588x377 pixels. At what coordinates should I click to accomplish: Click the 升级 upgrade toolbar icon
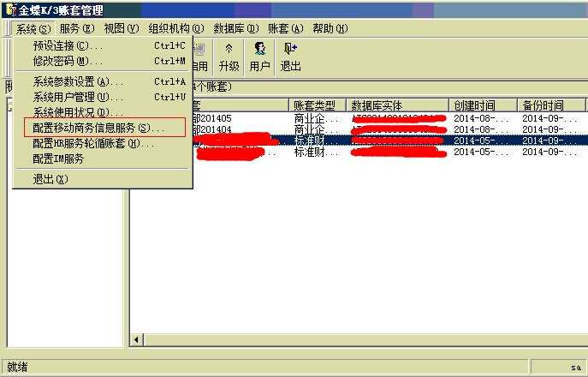pyautogui.click(x=229, y=57)
